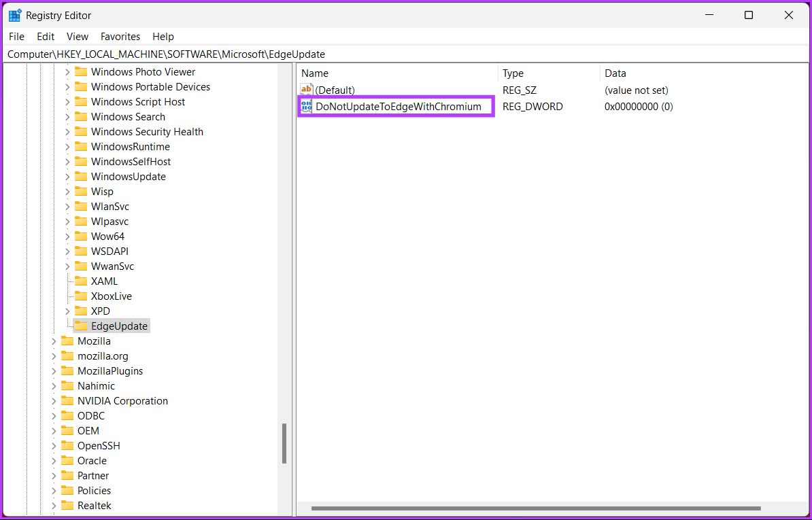Select the Windows Script Host tree item
This screenshot has height=520, width=812.
pos(138,102)
